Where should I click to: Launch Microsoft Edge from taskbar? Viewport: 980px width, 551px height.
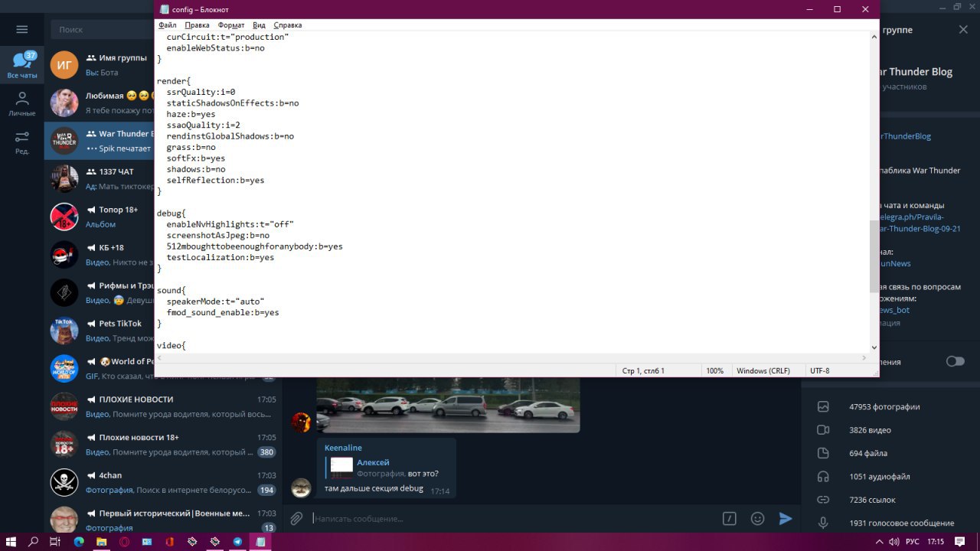(78, 541)
